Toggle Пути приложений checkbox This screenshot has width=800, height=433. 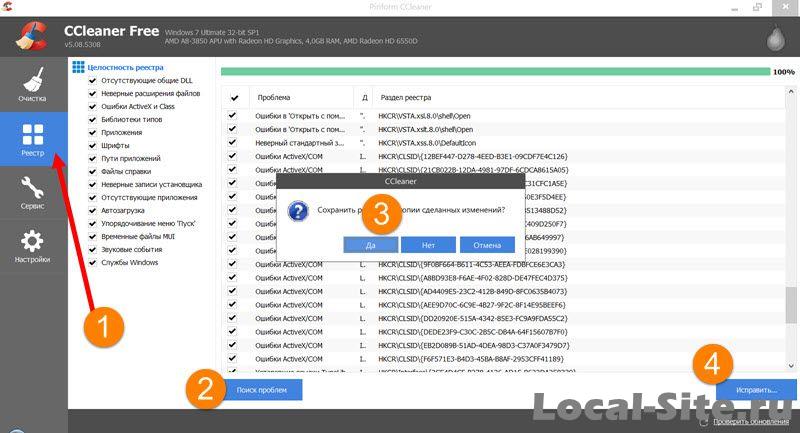pyautogui.click(x=92, y=159)
